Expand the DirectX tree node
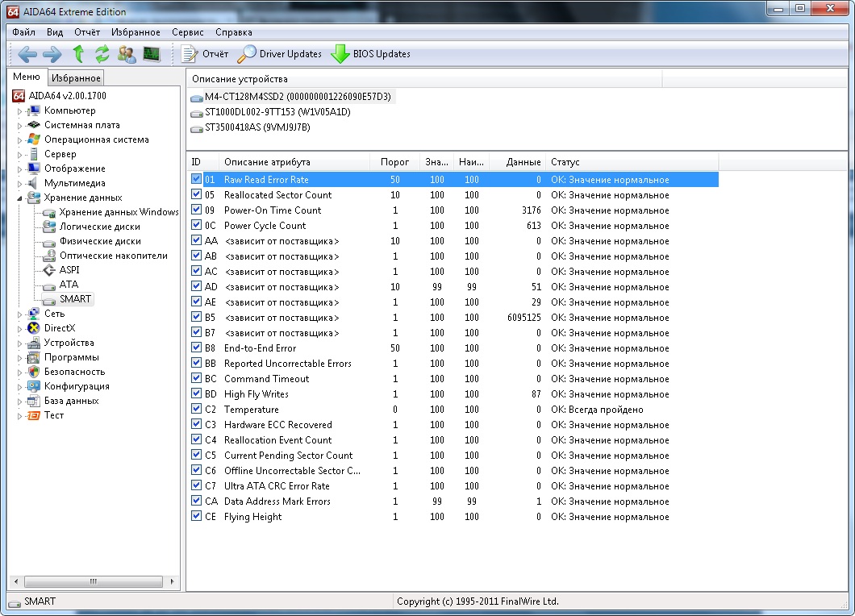Image resolution: width=855 pixels, height=616 pixels. pos(20,329)
